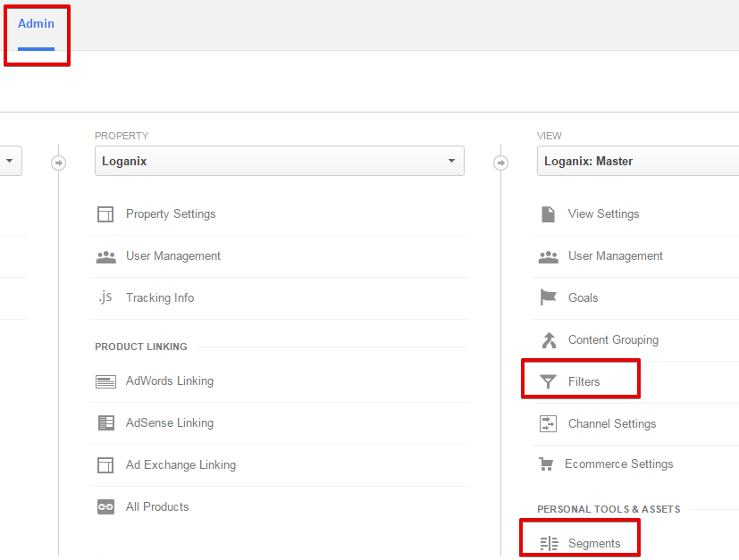739x560 pixels.
Task: Click the All Products chain-link icon
Action: coord(105,506)
